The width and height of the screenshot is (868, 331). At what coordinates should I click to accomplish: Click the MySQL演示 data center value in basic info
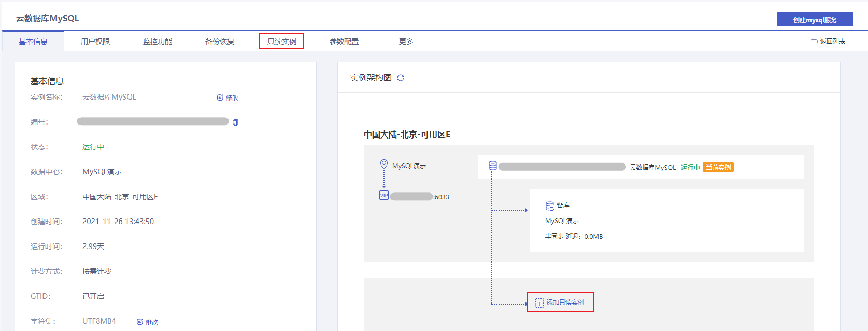tap(102, 172)
